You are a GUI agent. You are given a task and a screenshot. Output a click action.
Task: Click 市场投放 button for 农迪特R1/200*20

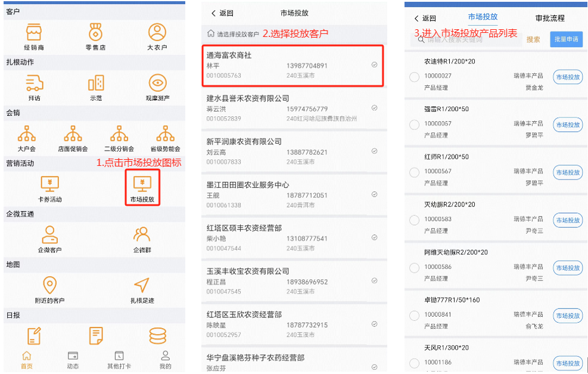568,77
